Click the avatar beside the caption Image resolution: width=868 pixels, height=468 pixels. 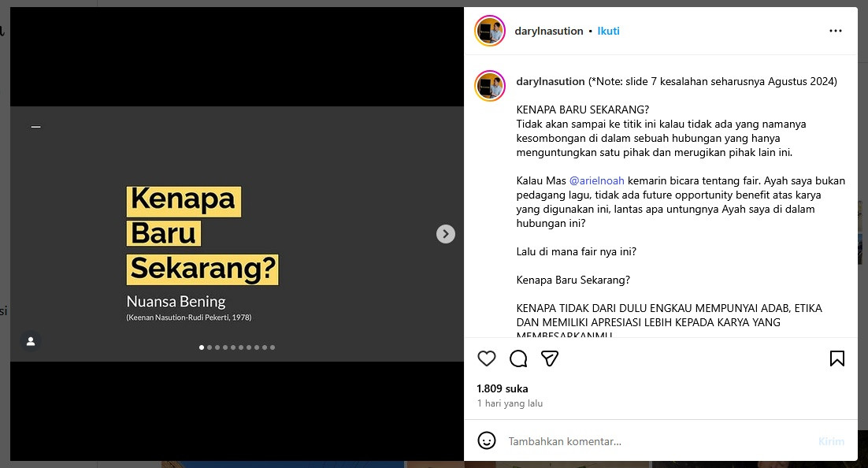pos(490,86)
